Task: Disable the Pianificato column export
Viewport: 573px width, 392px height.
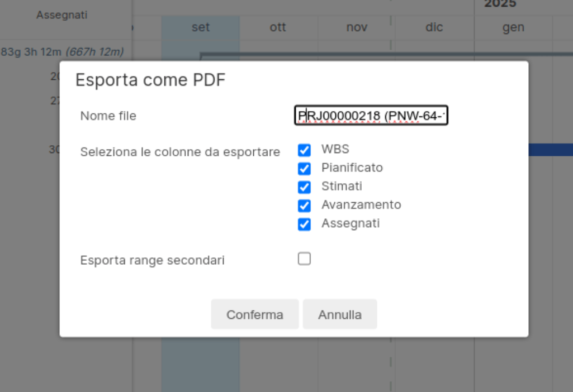Action: 304,169
